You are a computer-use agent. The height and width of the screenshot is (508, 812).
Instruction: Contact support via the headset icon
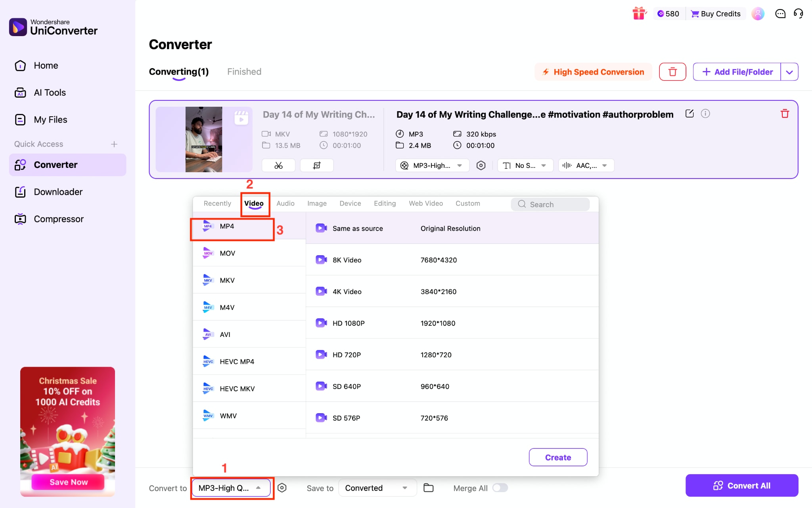point(799,13)
